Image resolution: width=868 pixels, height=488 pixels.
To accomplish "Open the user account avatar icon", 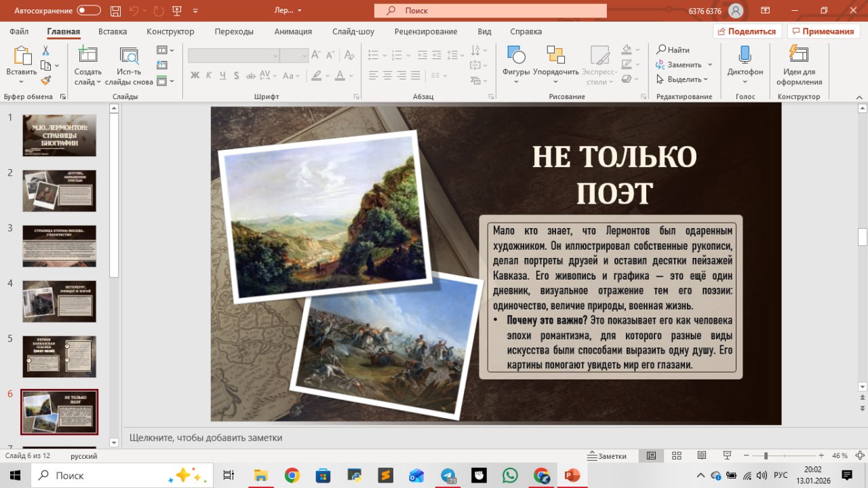I will click(x=736, y=11).
